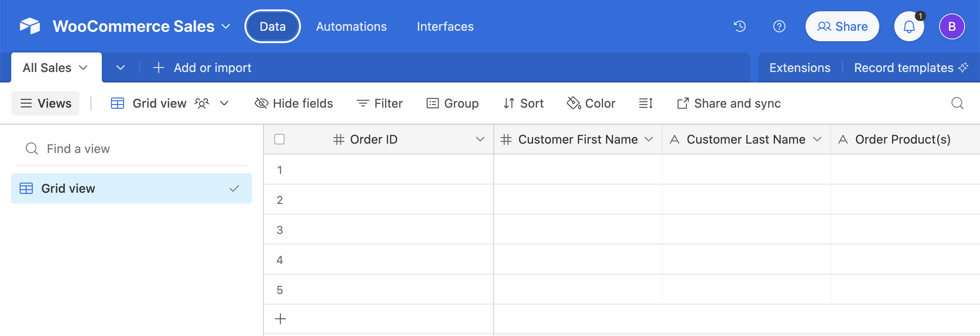The image size is (980, 336).
Task: Open the Color records option
Action: pos(591,103)
